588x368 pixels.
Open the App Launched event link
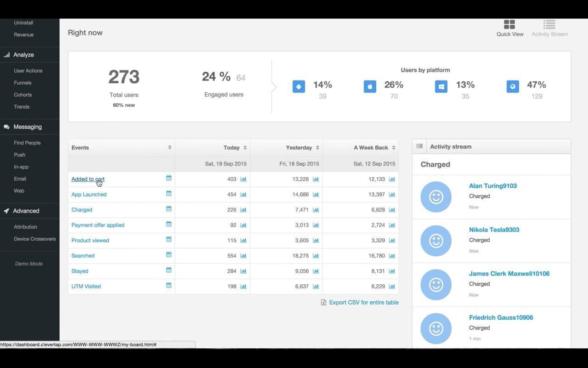89,195
